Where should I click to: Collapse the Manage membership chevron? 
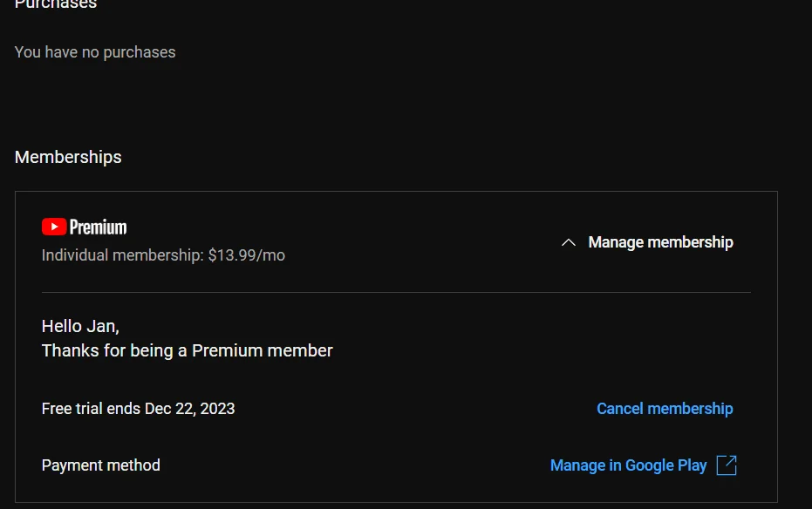[x=569, y=242]
